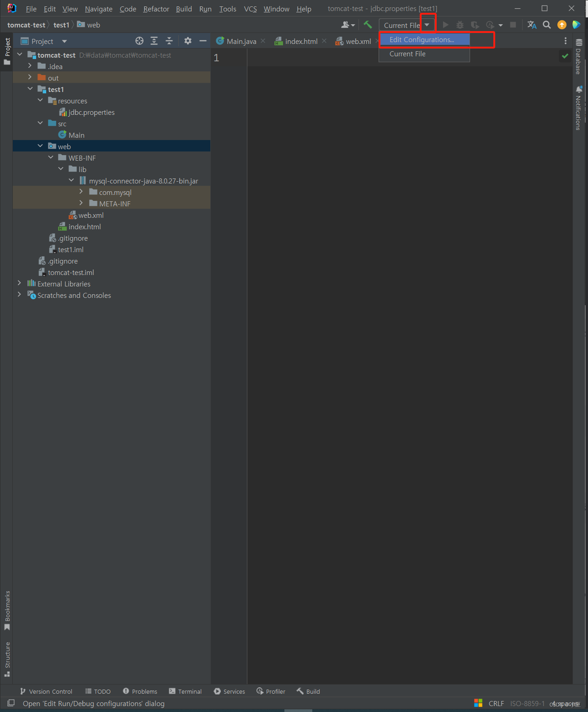This screenshot has width=588, height=712.
Task: Open Version Control tool window
Action: click(46, 691)
